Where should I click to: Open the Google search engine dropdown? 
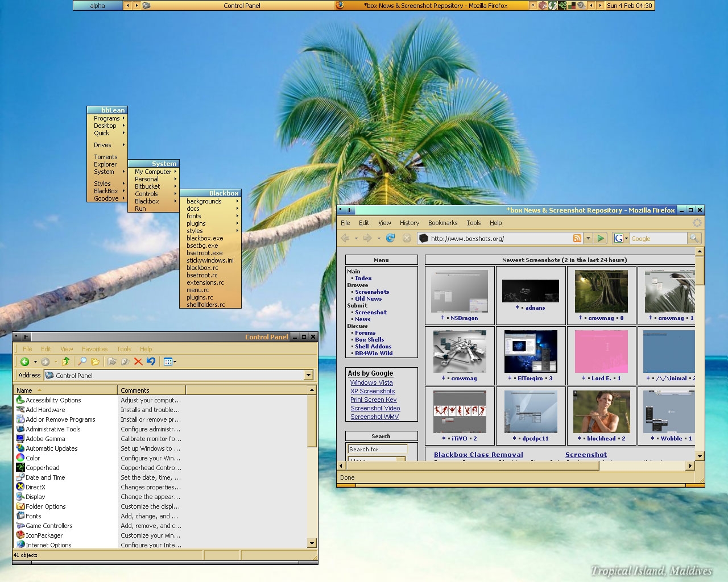626,238
